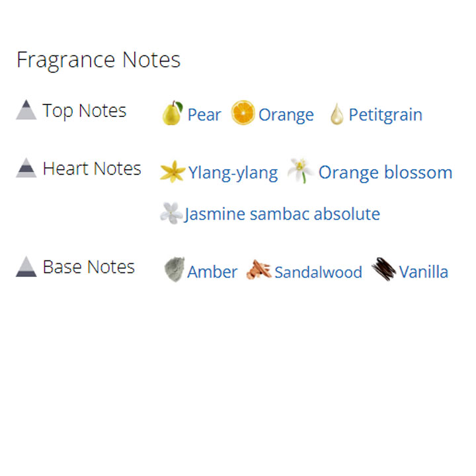Open the Vanilla note link
The height and width of the screenshot is (476, 476).
(x=424, y=272)
